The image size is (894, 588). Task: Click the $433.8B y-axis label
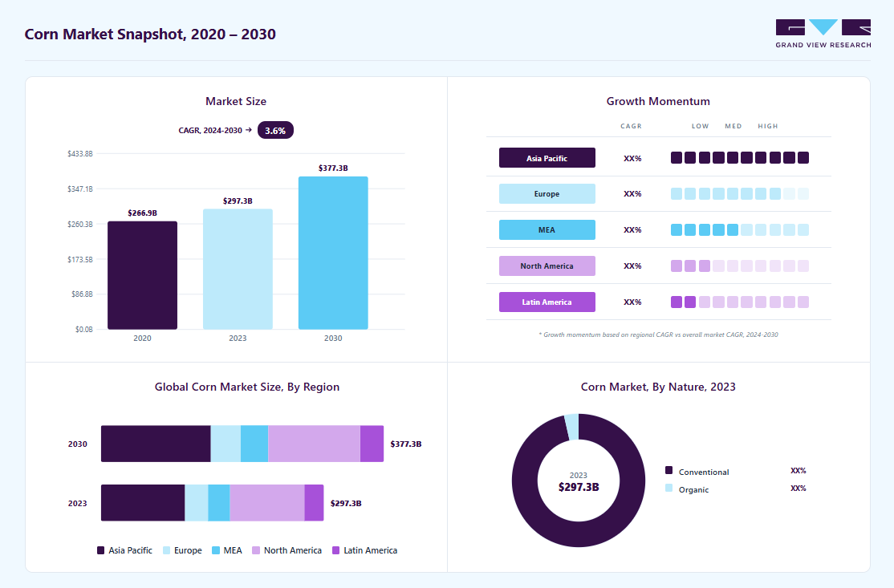(x=79, y=154)
